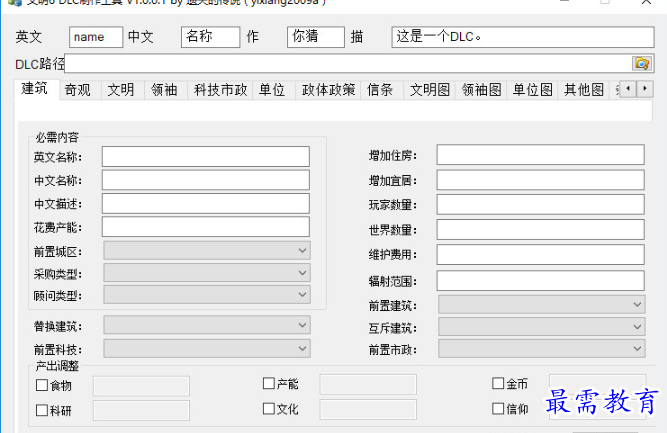Open the 采购类型 dropdown
This screenshot has height=433, width=667.
(207, 272)
